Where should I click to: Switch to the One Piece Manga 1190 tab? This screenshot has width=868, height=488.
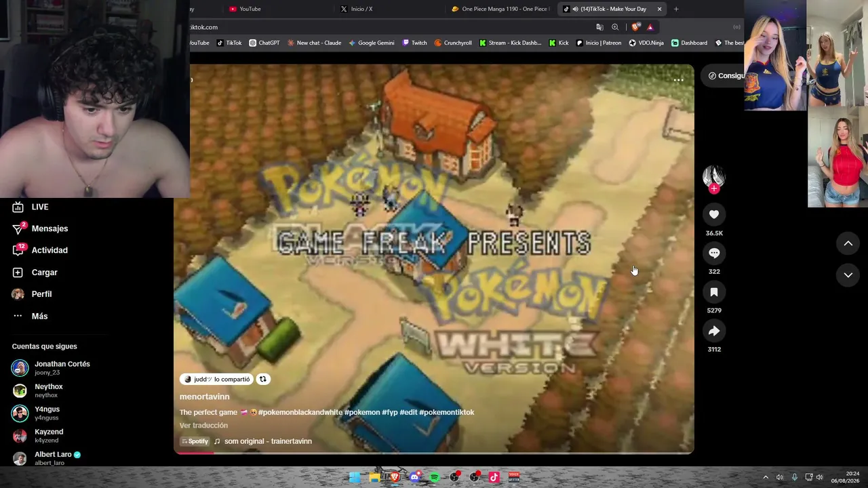(500, 9)
